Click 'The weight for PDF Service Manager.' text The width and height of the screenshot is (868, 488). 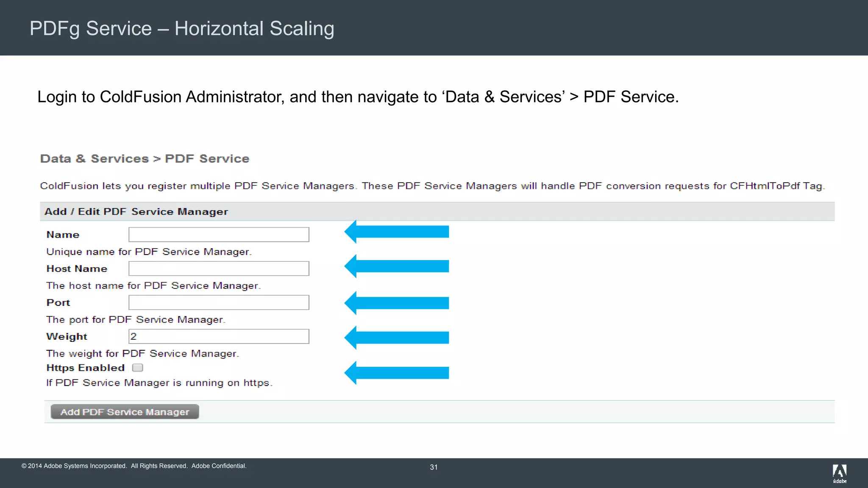[x=142, y=353]
